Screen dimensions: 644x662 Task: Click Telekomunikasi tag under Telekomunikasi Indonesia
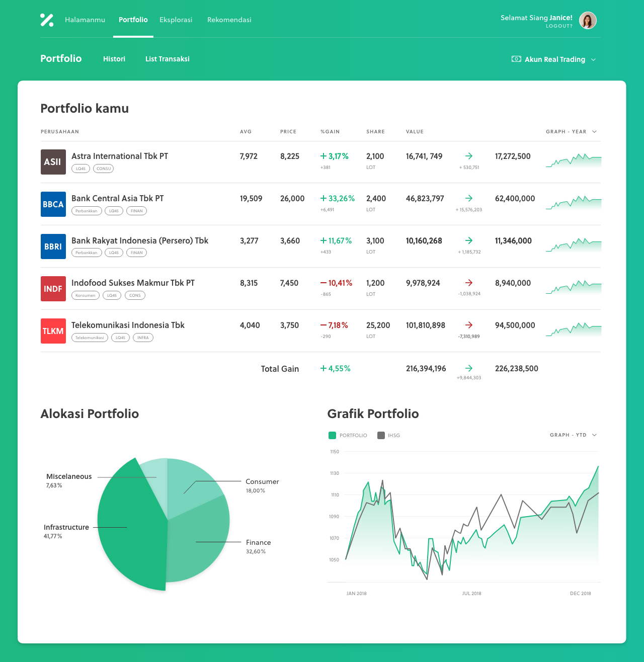[90, 338]
